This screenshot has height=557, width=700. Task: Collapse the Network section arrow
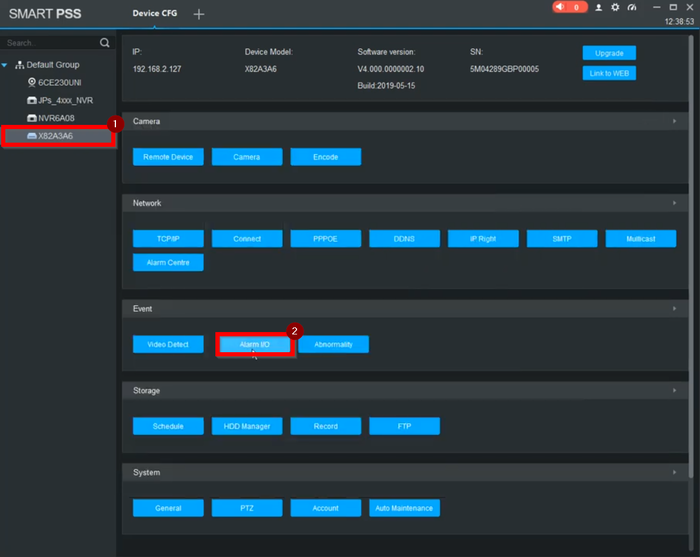pyautogui.click(x=675, y=203)
